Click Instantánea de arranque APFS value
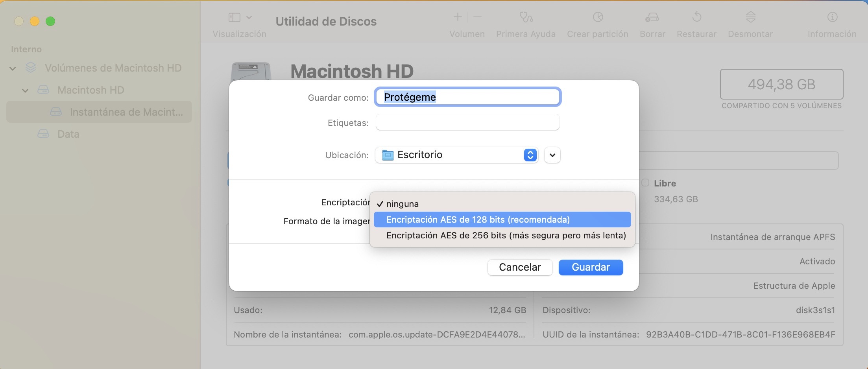Image resolution: width=868 pixels, height=369 pixels. (x=772, y=237)
